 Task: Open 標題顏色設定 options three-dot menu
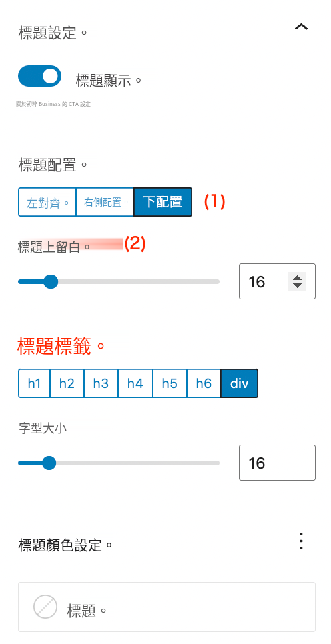point(302,541)
